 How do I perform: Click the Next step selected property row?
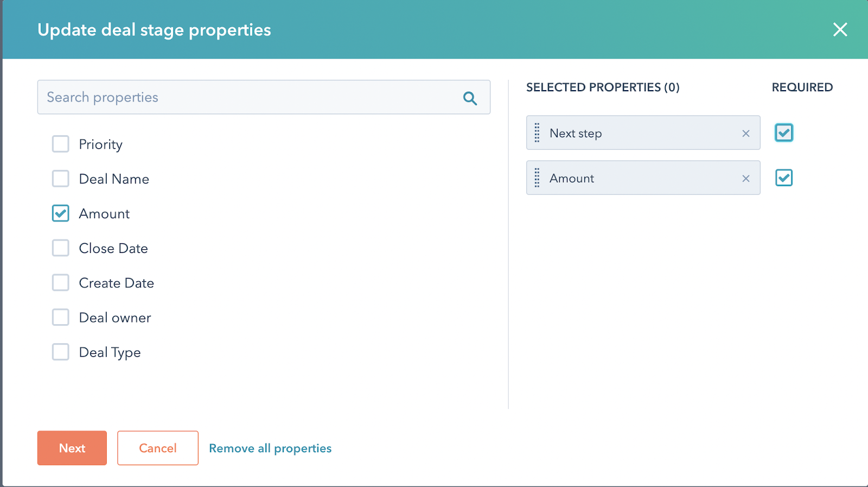pyautogui.click(x=640, y=134)
